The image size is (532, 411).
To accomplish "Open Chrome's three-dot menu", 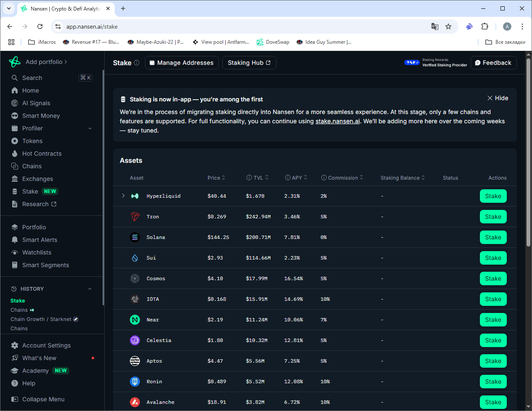I will coord(522,27).
